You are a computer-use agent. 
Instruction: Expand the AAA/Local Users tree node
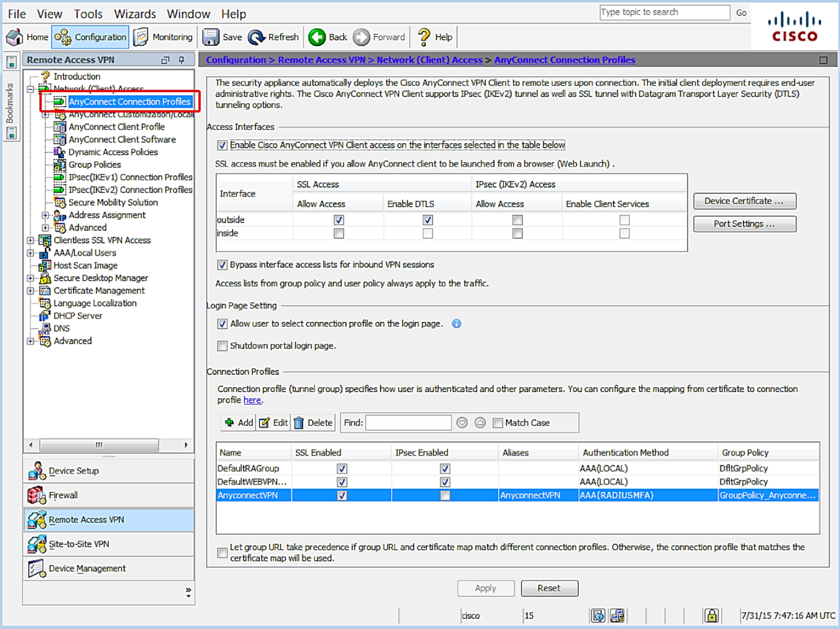pyautogui.click(x=30, y=253)
